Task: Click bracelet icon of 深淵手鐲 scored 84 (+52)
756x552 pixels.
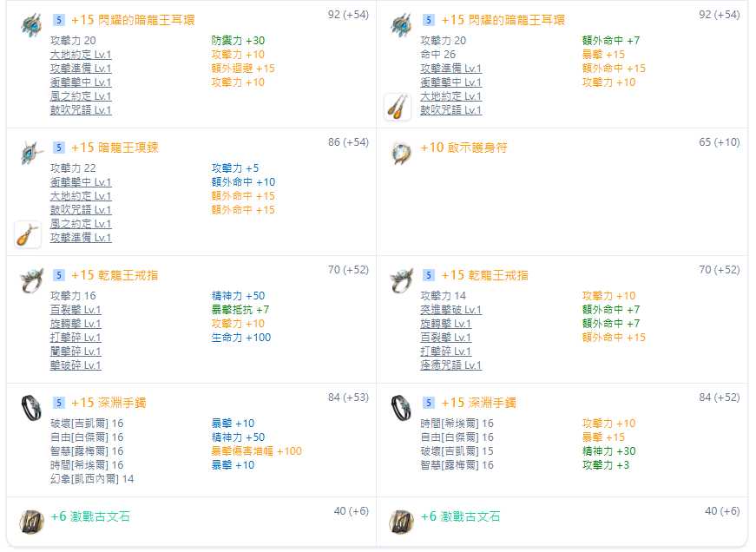Action: coord(402,407)
